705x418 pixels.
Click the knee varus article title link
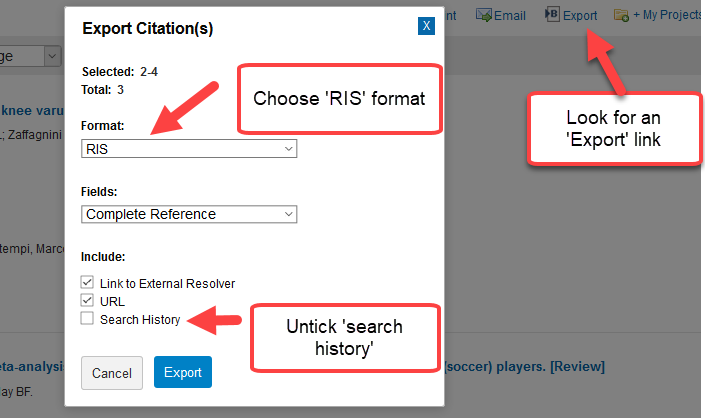coord(32,110)
